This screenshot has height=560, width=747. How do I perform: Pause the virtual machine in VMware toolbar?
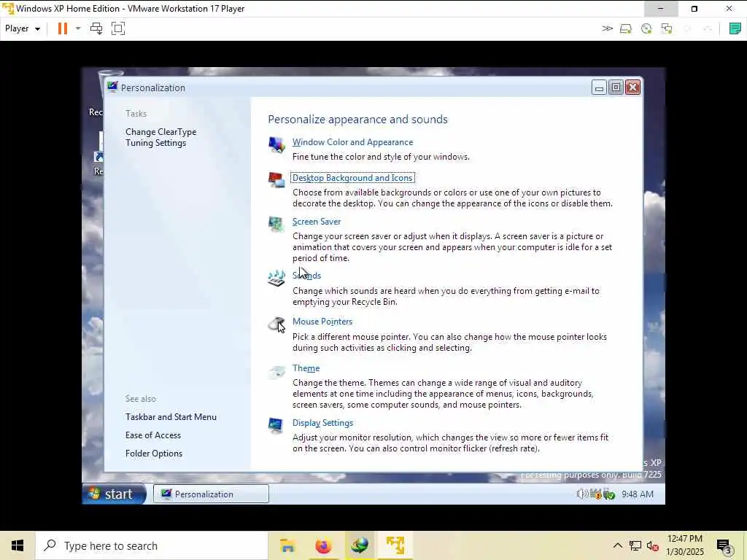tap(63, 28)
